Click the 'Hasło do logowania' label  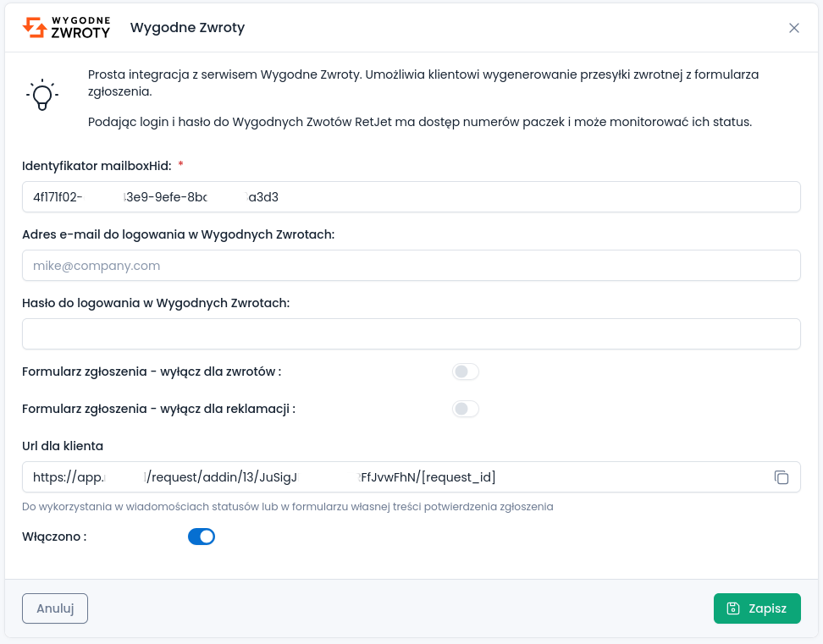click(156, 303)
